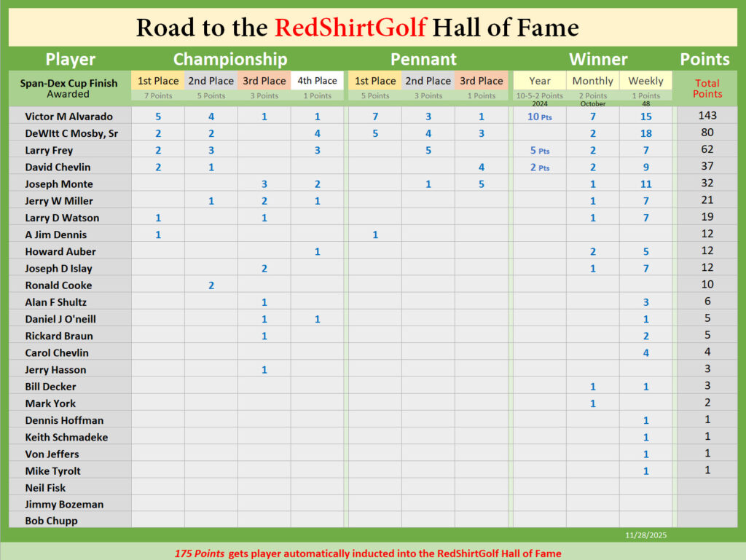Select DeWitt C Mosby's total of 80
The height and width of the screenshot is (560, 746).
[707, 133]
